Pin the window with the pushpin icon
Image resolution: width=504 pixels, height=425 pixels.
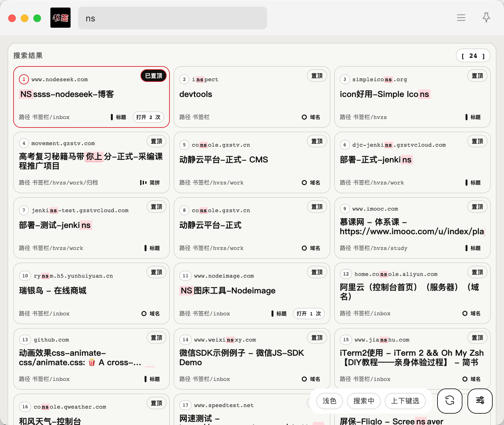pos(486,18)
